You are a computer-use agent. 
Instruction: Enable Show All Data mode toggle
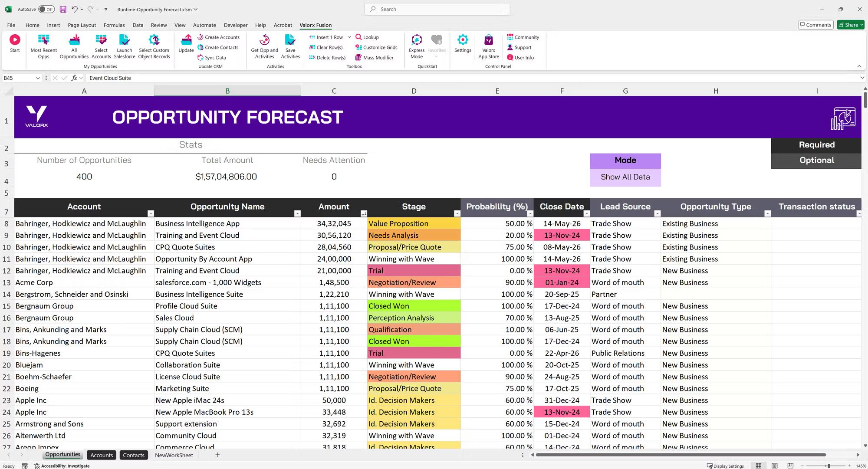pyautogui.click(x=625, y=177)
